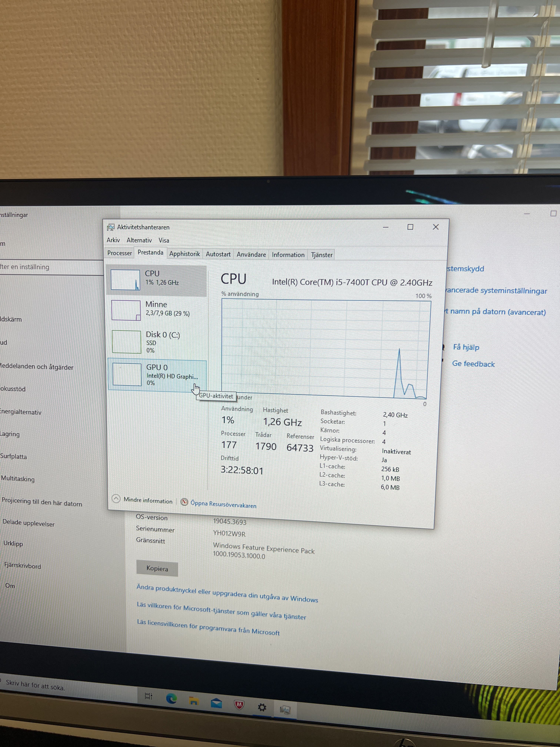Close the Aktivitetshanteraren window
This screenshot has width=560, height=747.
[436, 227]
